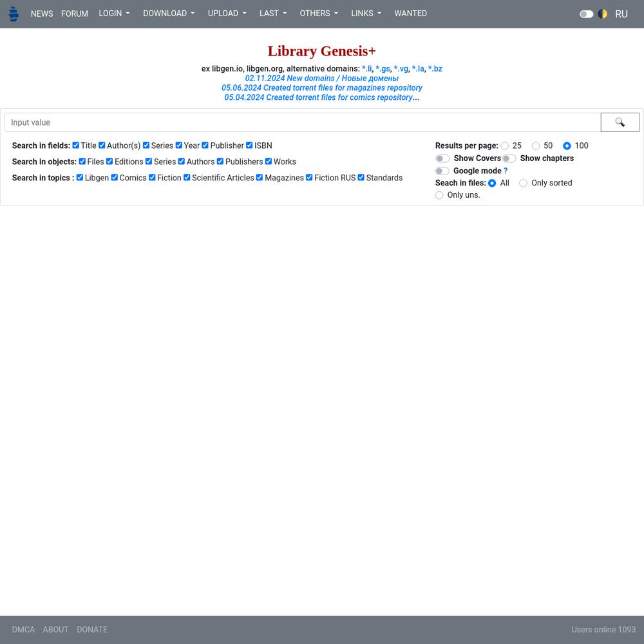Screen dimensions: 644x644
Task: Open the DMCA footer link
Action: pos(23,630)
